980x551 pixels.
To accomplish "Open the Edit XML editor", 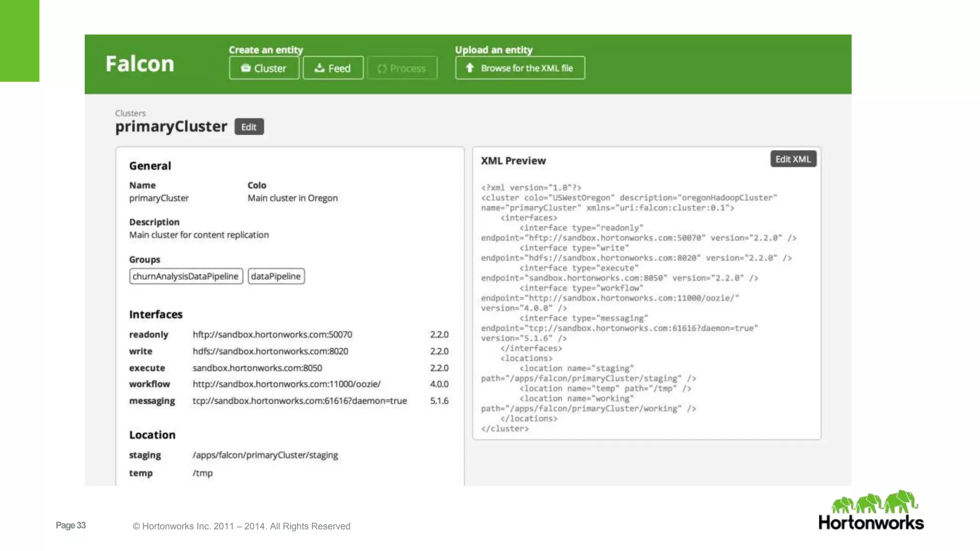I will point(793,159).
